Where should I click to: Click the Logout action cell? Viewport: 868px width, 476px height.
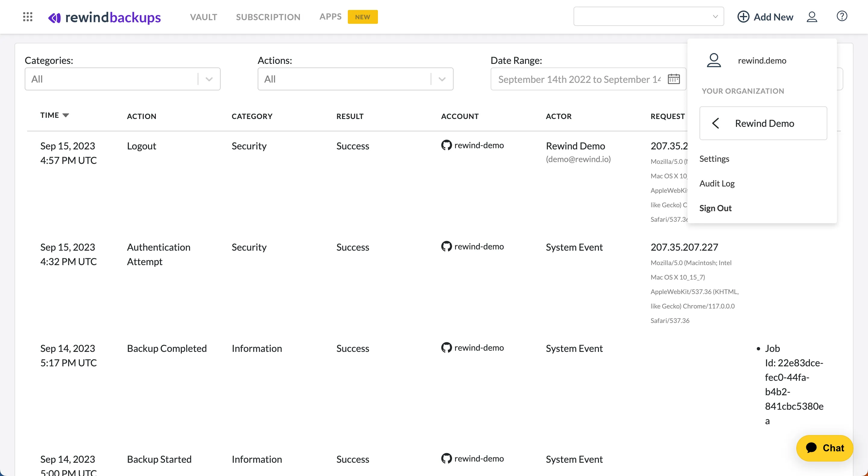142,146
